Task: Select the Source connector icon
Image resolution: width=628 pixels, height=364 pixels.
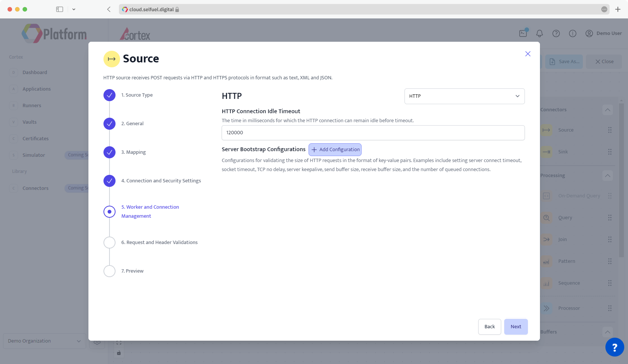Action: [546, 130]
